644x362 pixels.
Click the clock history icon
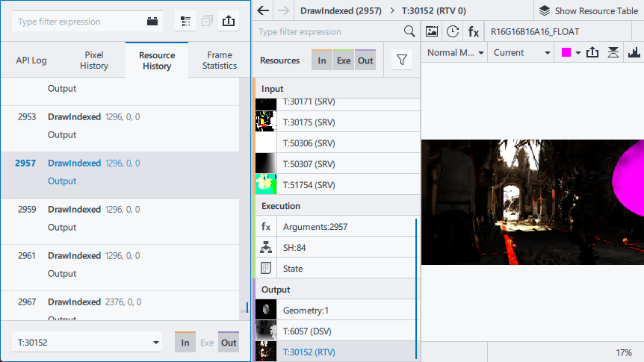click(452, 31)
